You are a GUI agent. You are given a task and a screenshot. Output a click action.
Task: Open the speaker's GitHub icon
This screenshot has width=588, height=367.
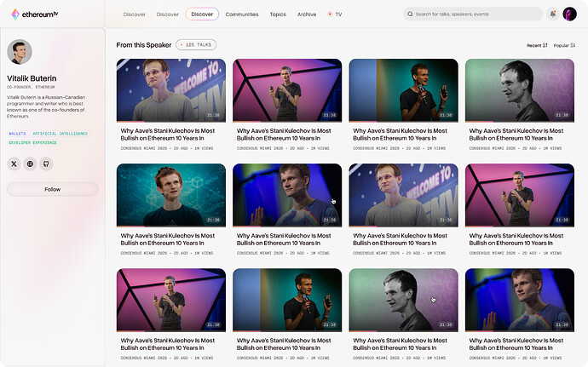pyautogui.click(x=46, y=163)
